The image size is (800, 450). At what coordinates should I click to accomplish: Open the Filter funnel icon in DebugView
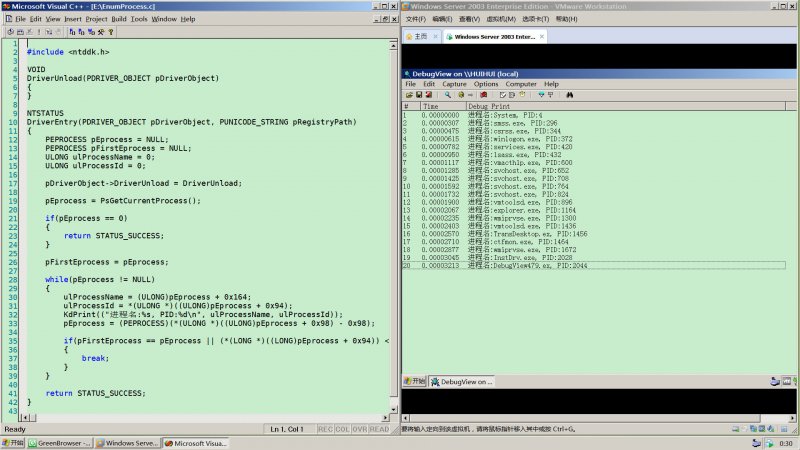tap(541, 95)
